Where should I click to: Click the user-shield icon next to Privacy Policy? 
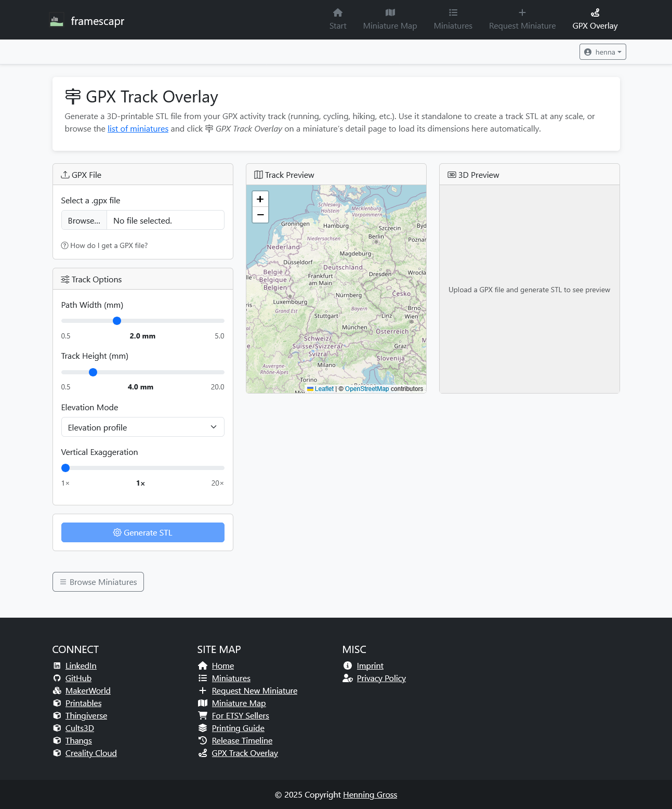click(x=348, y=678)
